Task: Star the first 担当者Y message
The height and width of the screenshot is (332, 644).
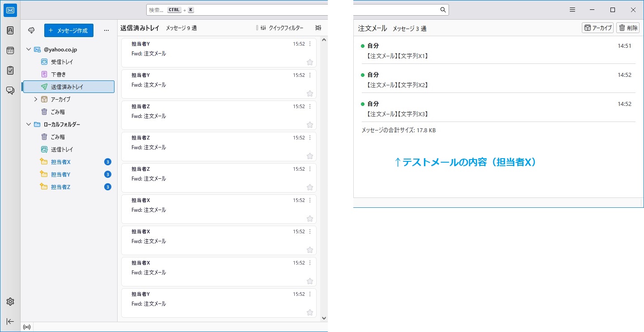Action: (x=309, y=62)
